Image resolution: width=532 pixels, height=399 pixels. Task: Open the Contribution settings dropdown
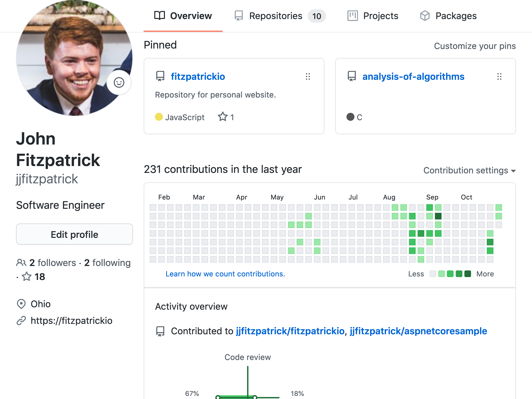tap(469, 170)
